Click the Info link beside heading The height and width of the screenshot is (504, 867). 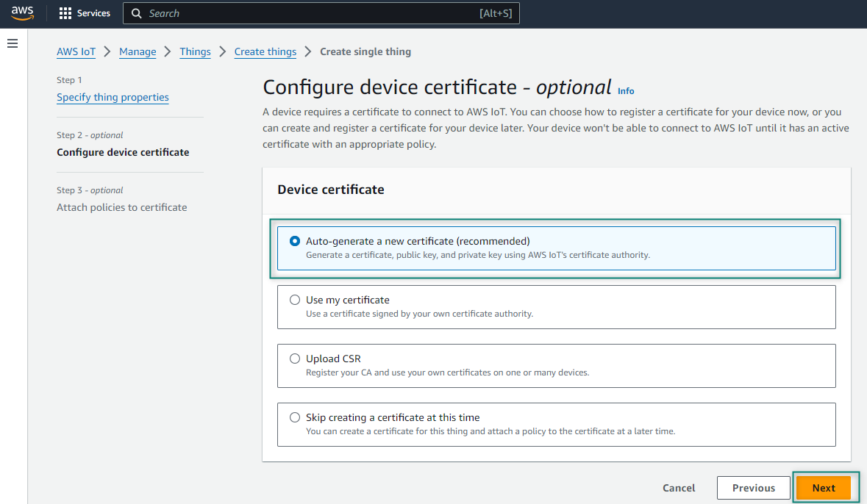(626, 91)
